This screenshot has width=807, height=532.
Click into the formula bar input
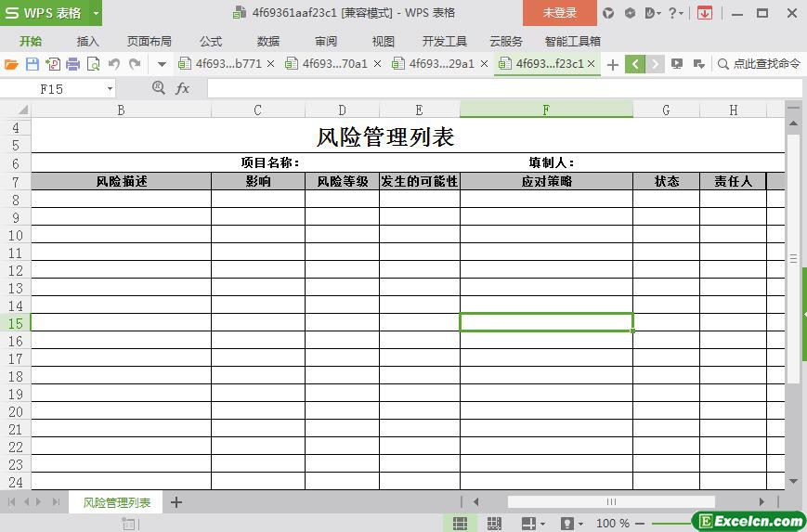(504, 88)
